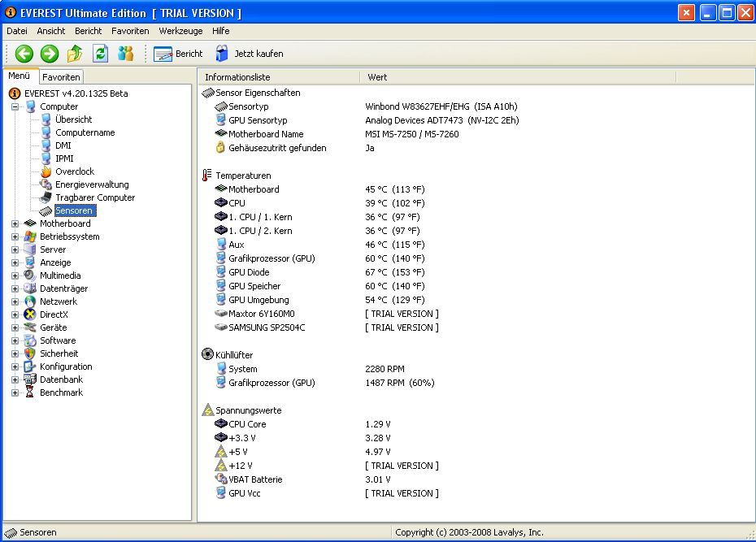Collapse the Computer tree node
756x542 pixels.
tap(15, 106)
